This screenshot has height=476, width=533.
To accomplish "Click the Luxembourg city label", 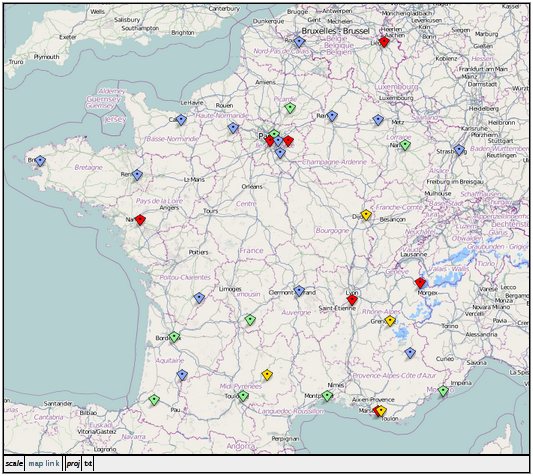I will [x=396, y=98].
